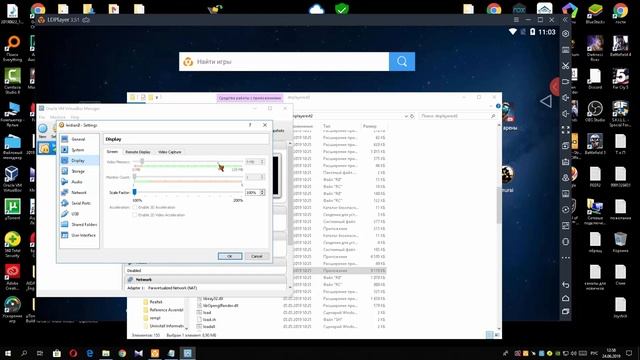Open the Storage settings category

pos(79,171)
